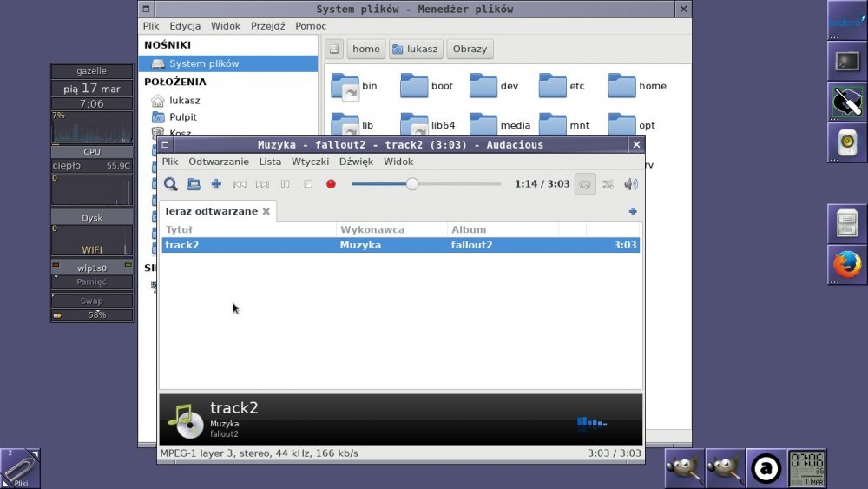Sort playlist by Album column
Viewport: 868px width, 489px height.
point(503,230)
